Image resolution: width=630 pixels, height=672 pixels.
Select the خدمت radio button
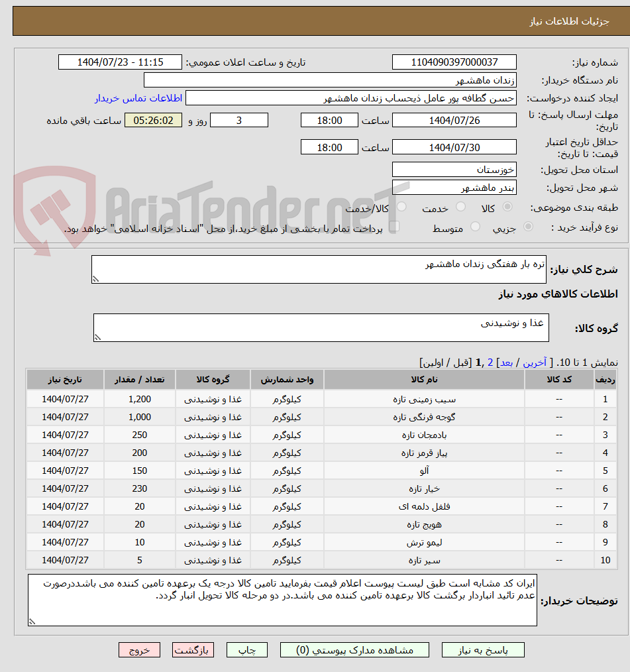(x=461, y=207)
